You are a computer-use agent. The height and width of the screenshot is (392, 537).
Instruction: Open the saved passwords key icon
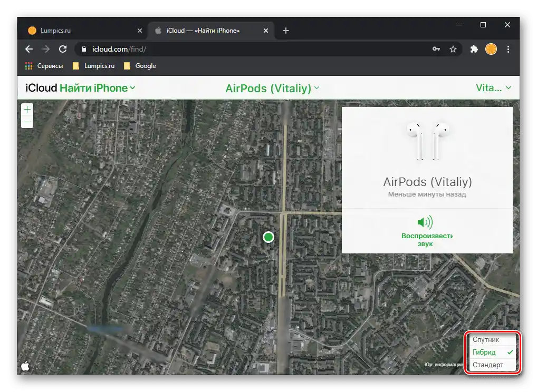pyautogui.click(x=436, y=49)
